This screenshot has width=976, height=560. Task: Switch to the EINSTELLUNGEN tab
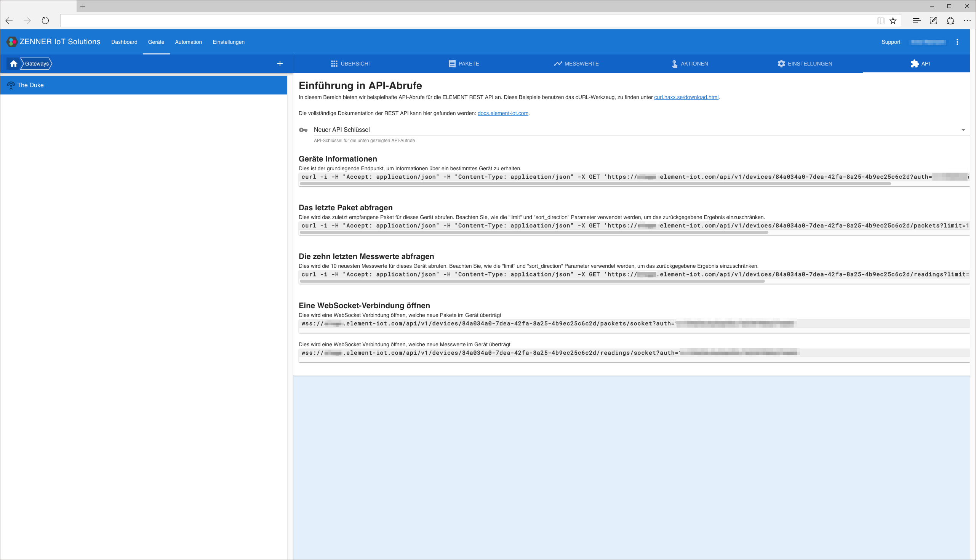(804, 64)
